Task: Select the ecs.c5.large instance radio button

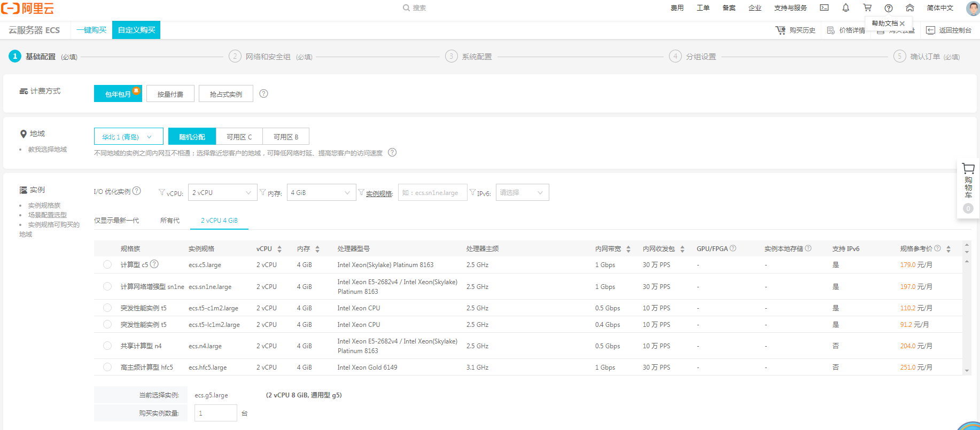Action: click(107, 265)
